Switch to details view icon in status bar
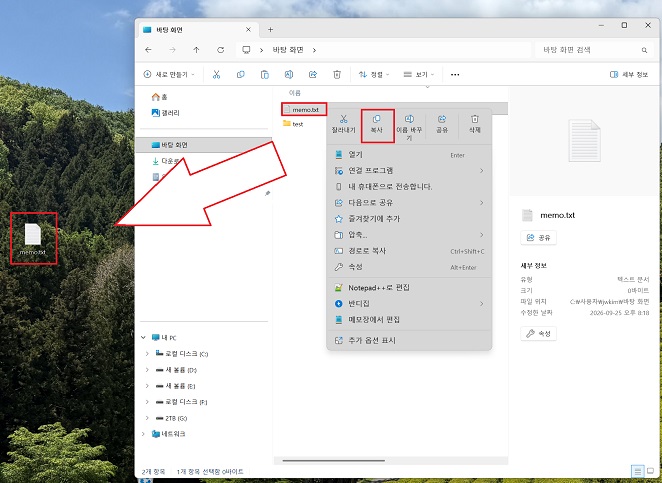Viewport: 662px width, 483px height. point(638,471)
